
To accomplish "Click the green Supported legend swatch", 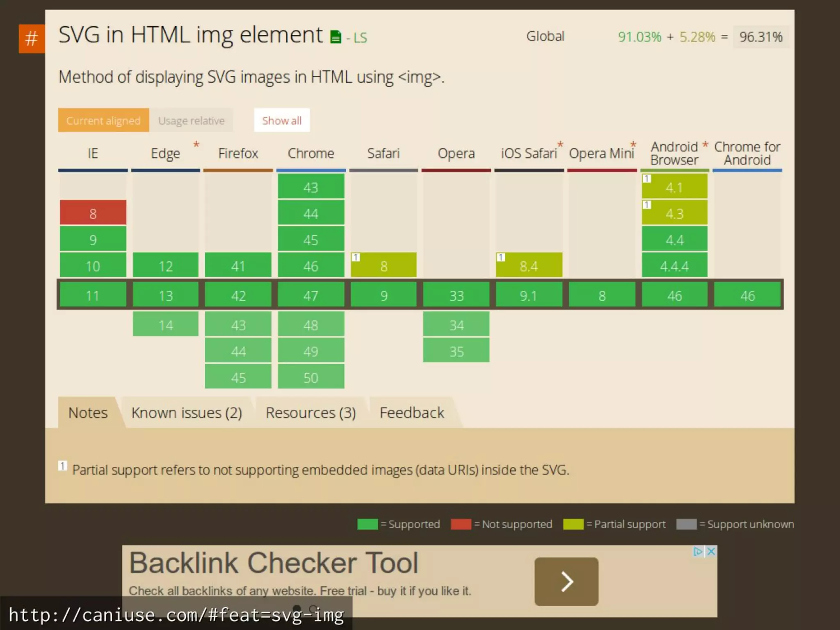I will tap(367, 524).
